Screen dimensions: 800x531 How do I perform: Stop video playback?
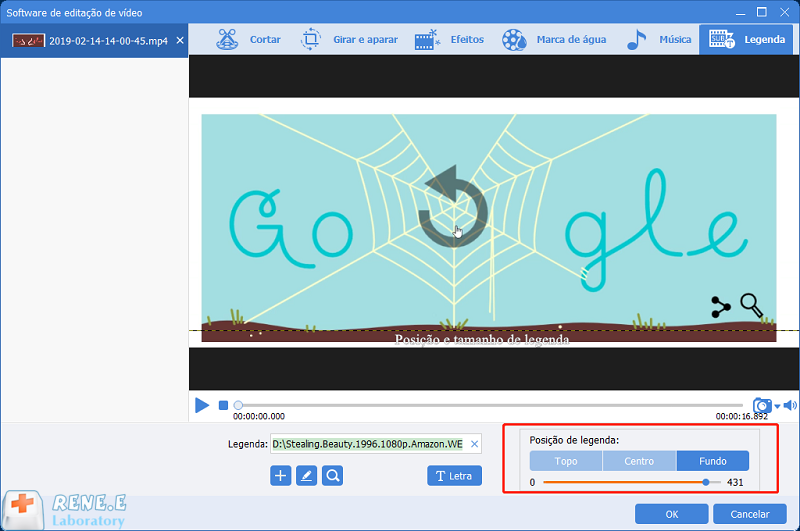tap(223, 406)
